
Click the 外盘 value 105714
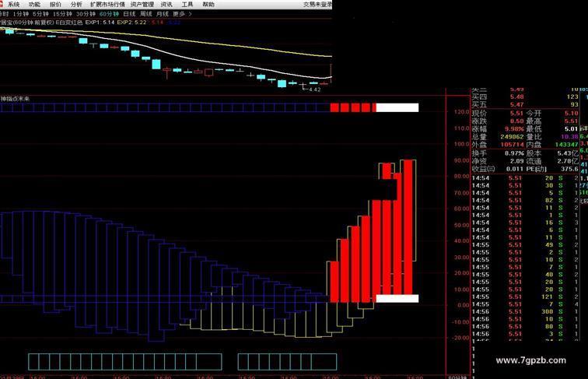point(512,145)
